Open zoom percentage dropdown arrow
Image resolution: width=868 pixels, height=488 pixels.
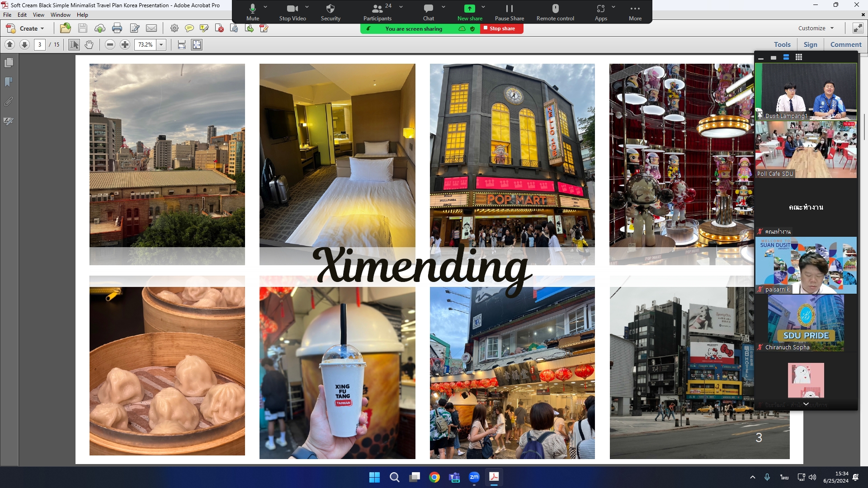point(161,44)
